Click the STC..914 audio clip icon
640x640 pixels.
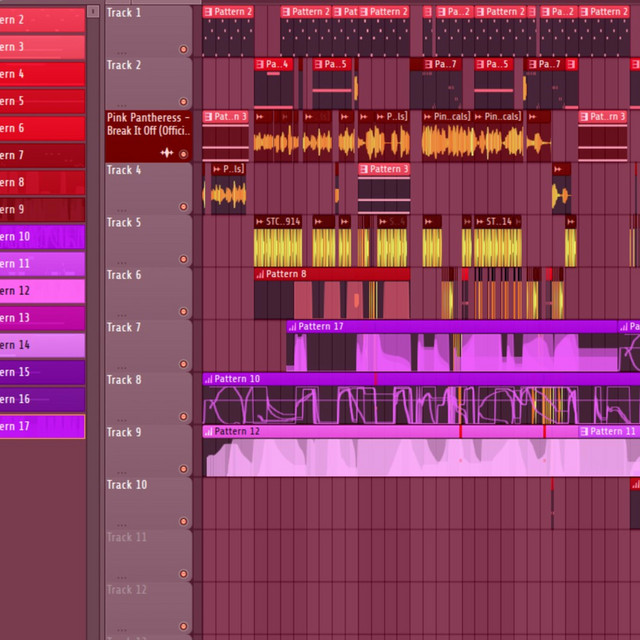click(x=260, y=222)
